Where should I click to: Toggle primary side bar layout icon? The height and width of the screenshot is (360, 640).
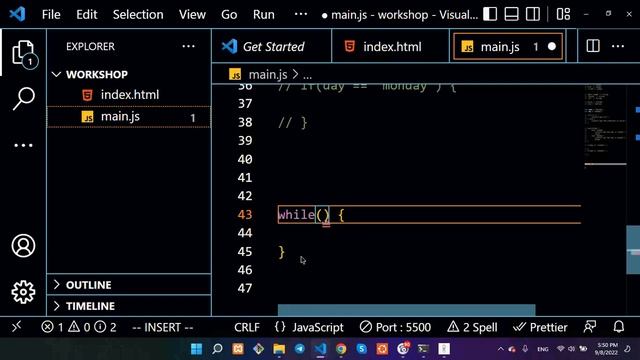pos(490,14)
